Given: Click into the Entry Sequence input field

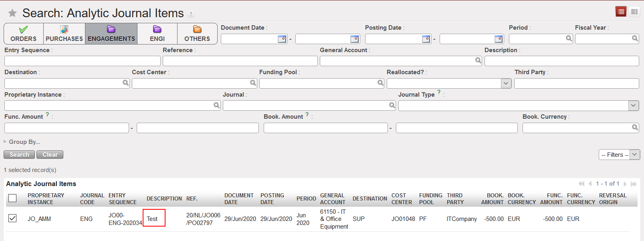Looking at the screenshot, I should (x=82, y=61).
